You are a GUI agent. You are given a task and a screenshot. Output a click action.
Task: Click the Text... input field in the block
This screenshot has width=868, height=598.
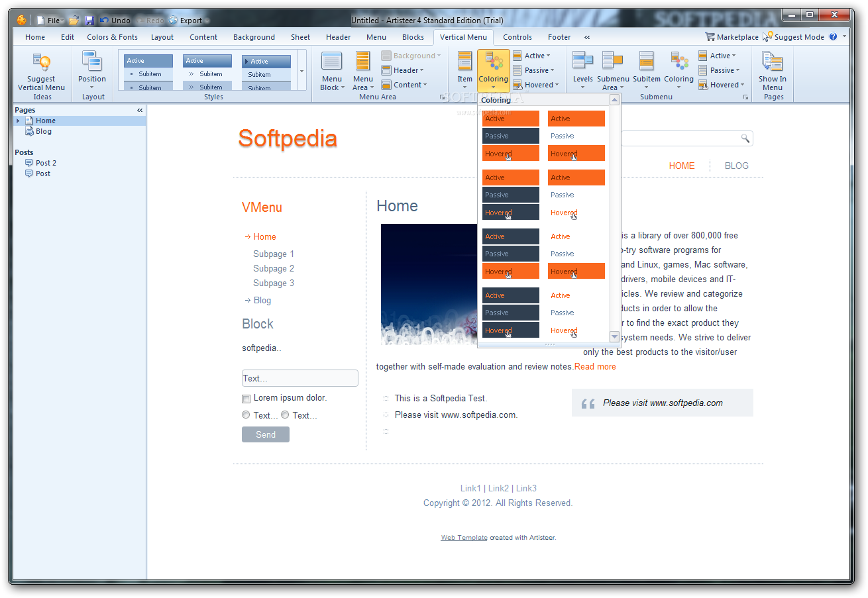(x=300, y=378)
